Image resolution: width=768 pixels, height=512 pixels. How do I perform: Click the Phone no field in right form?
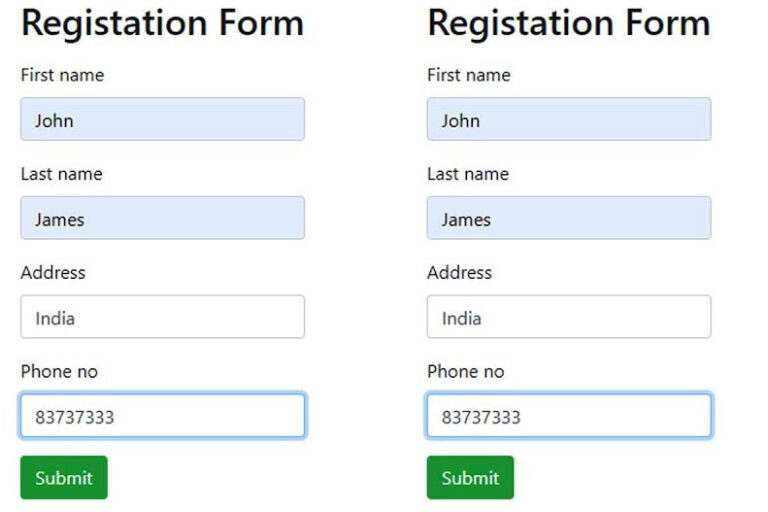pos(569,415)
